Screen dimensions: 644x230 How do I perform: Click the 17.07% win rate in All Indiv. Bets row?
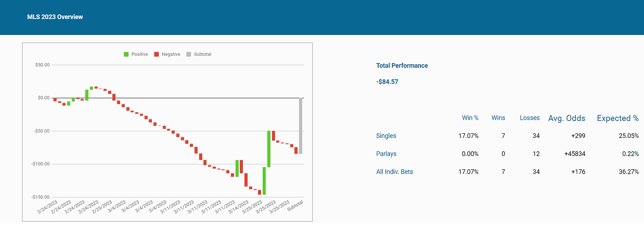pyautogui.click(x=468, y=172)
